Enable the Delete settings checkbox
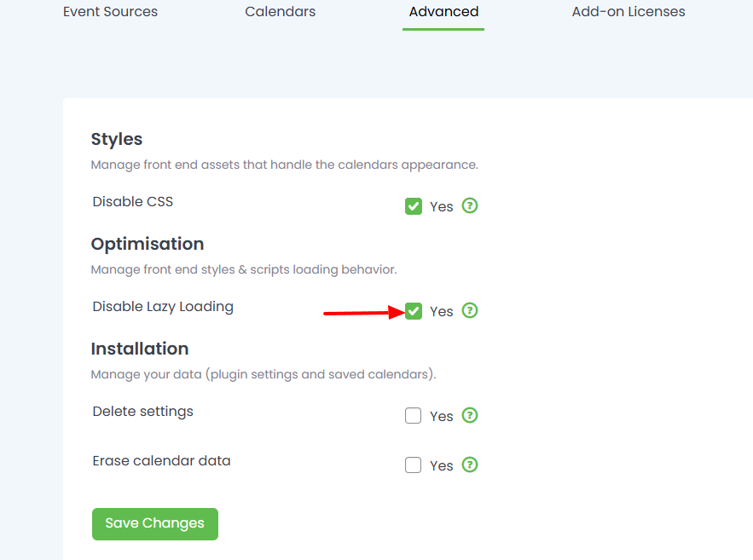 pyautogui.click(x=414, y=416)
